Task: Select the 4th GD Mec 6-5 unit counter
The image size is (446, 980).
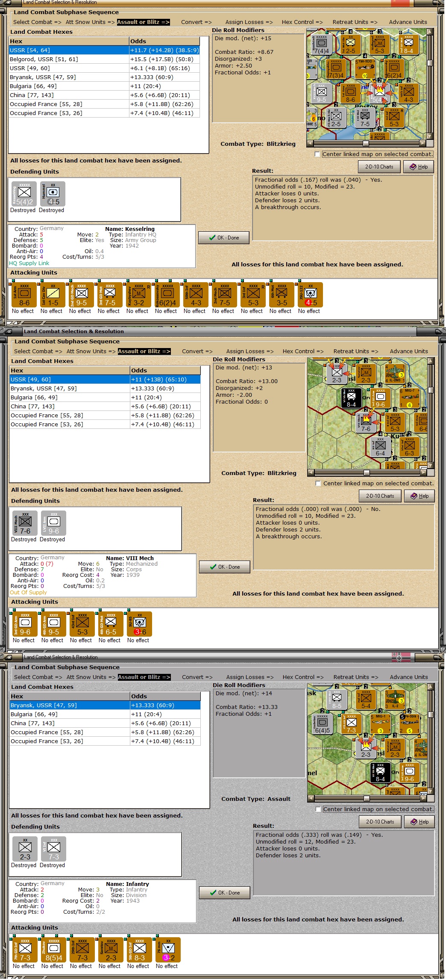Action: point(111,624)
